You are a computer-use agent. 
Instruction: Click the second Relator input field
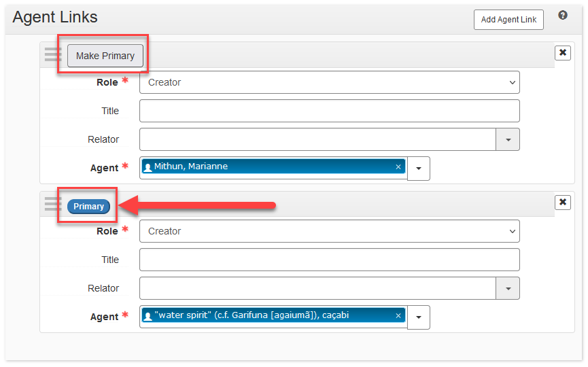click(x=317, y=288)
